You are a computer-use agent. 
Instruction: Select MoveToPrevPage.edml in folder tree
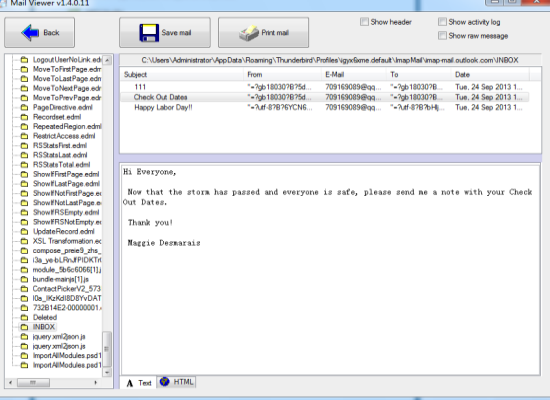[x=67, y=98]
